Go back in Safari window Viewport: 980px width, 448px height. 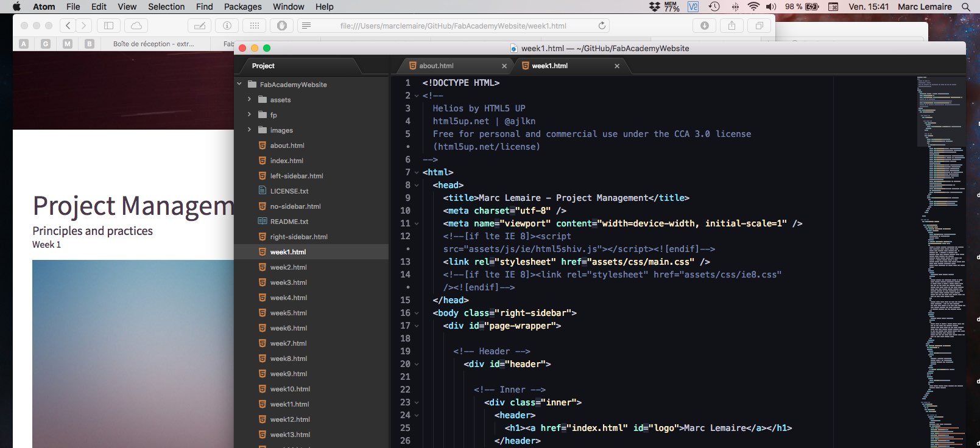(x=68, y=26)
